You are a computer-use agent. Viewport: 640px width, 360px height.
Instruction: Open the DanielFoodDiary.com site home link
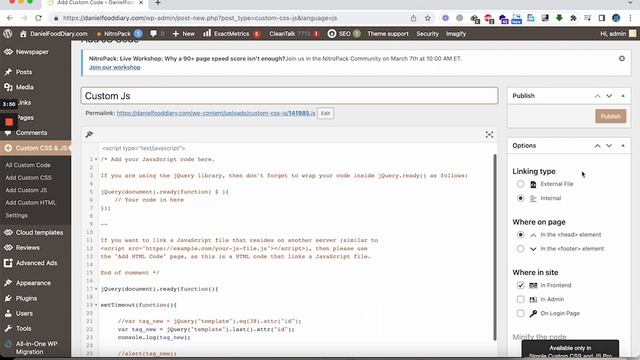click(53, 34)
